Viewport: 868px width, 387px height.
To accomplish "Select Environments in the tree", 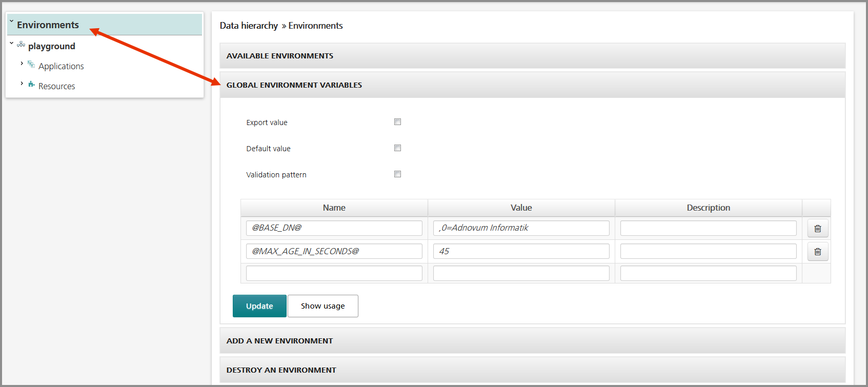I will coord(48,25).
